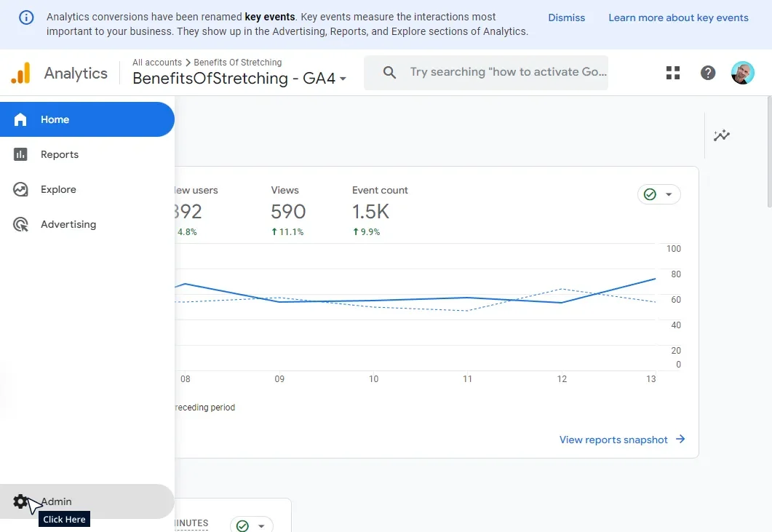Open the Google apps grid launcher
This screenshot has width=772, height=532.
(x=672, y=72)
